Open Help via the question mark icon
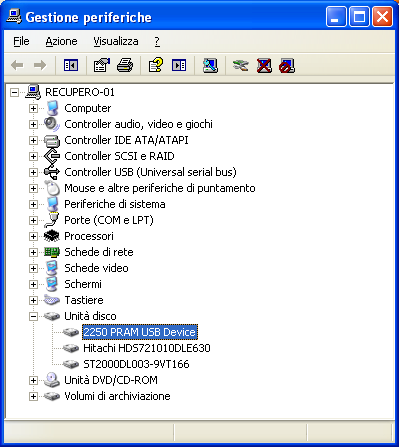399x447 pixels. click(x=156, y=65)
